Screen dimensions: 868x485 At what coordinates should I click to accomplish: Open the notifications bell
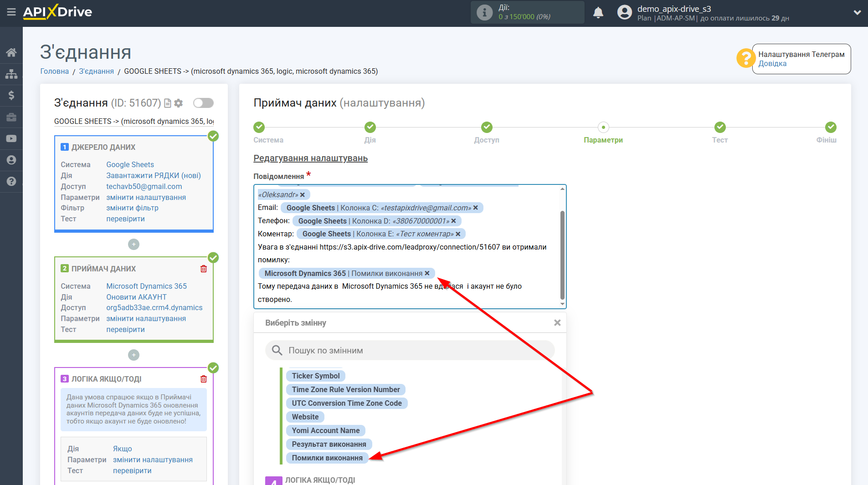pyautogui.click(x=598, y=13)
